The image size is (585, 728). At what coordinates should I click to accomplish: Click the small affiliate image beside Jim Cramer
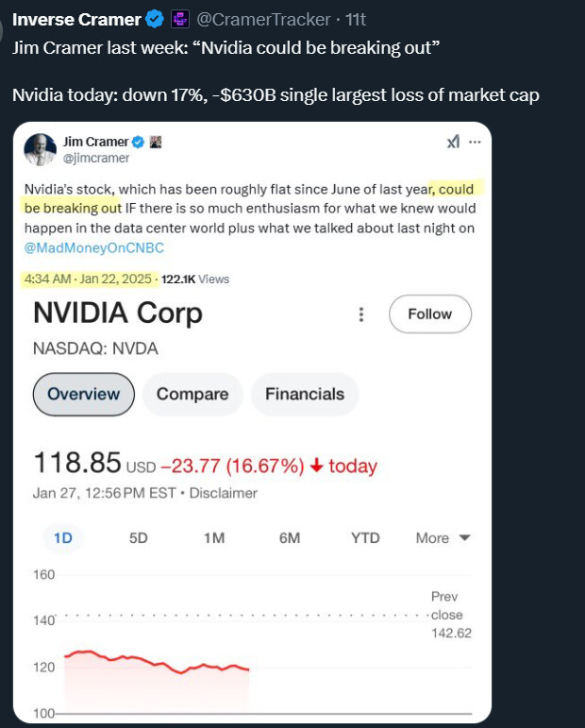pos(156,142)
